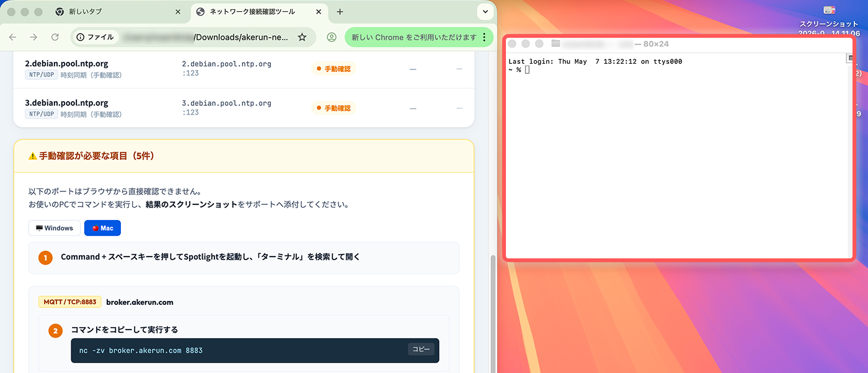Screen dimensions: 868x373
Task: Click the 手動確認 badge for 2.debian.pool.ntp.org
Action: [334, 69]
